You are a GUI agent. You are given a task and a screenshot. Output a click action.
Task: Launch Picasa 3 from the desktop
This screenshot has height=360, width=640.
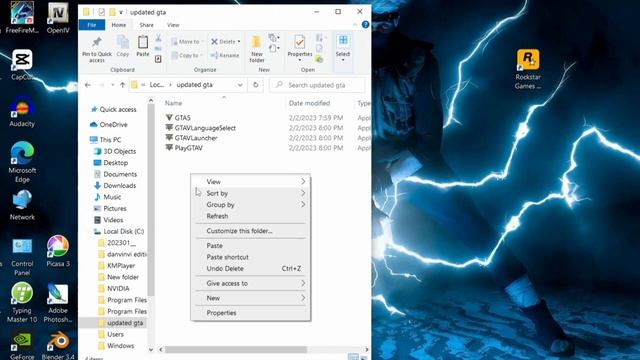(x=58, y=251)
